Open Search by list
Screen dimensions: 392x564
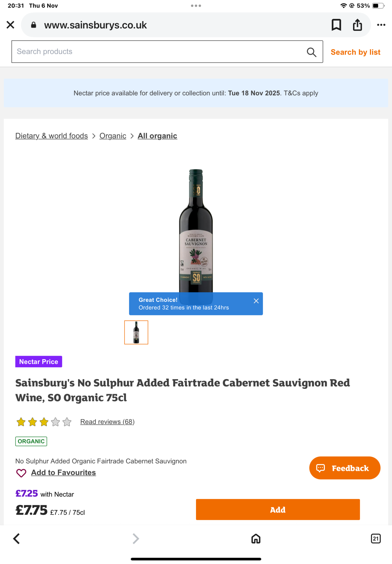(x=355, y=52)
